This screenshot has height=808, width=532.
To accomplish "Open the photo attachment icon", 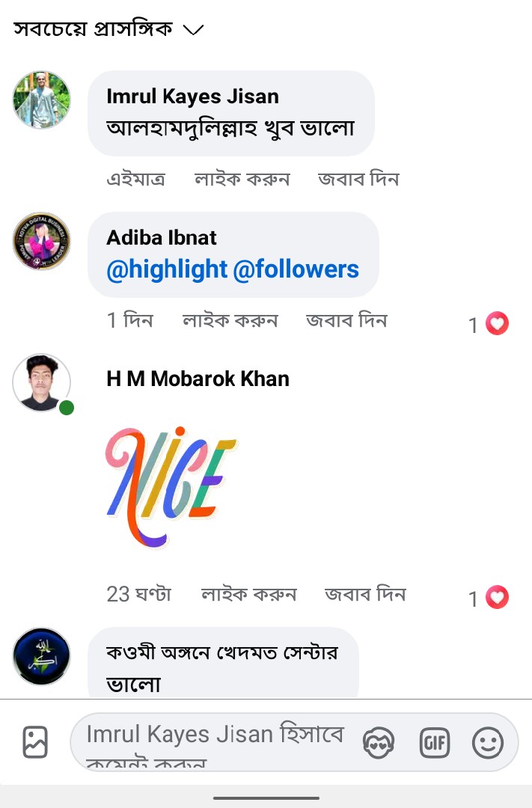I will 35,742.
